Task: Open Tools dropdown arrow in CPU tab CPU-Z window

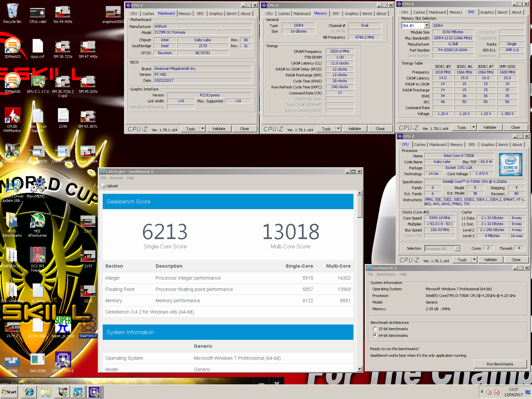Action: pyautogui.click(x=474, y=260)
